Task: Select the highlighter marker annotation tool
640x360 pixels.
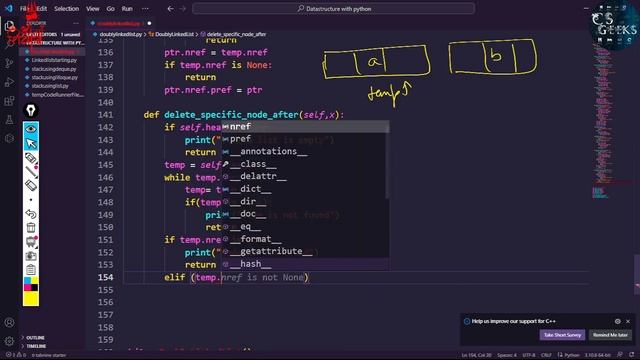Action: pyautogui.click(x=31, y=158)
